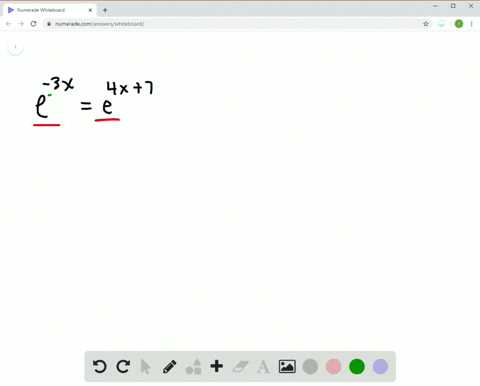Click the browser extension icon
Screen dimensions: 480x386
click(441, 24)
